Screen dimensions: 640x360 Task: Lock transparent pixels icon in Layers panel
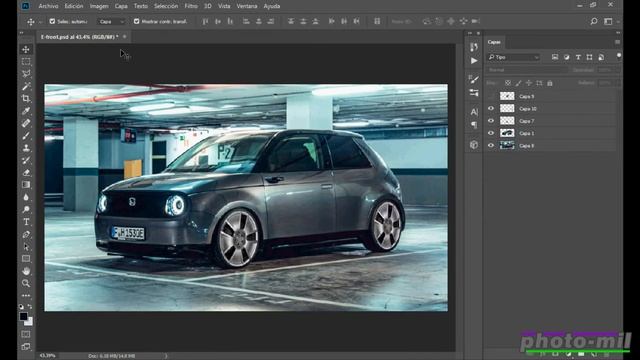coord(507,83)
